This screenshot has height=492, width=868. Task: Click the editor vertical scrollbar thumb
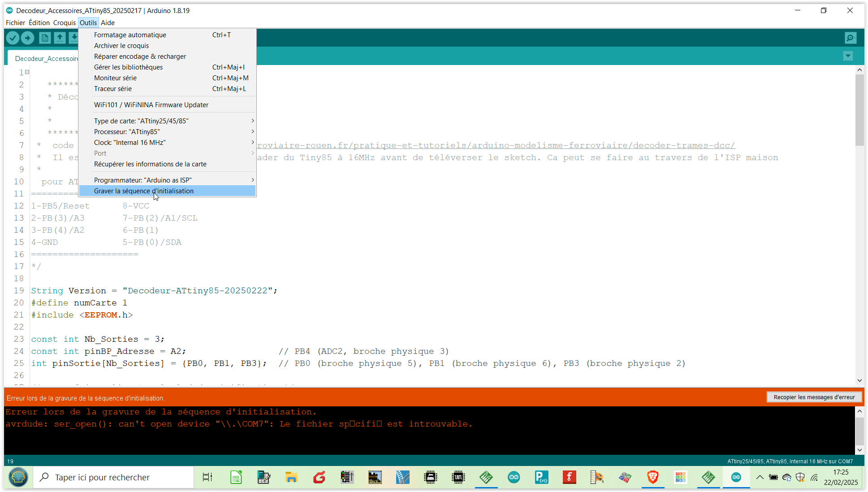859,110
